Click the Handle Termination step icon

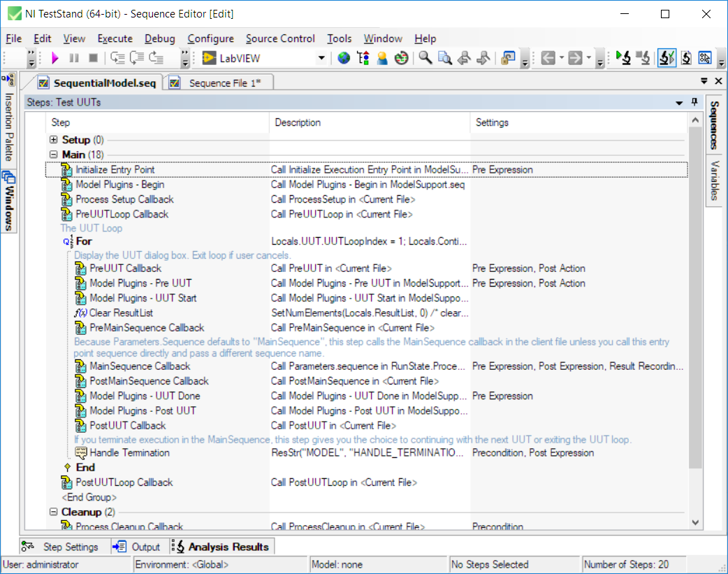[x=81, y=452]
